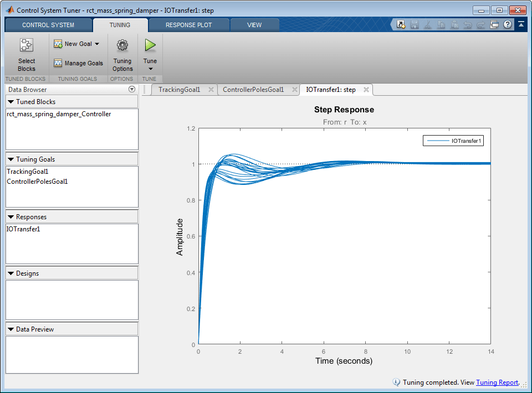Open the TrackingGoal1 document tab
The image size is (532, 393).
pyautogui.click(x=179, y=90)
